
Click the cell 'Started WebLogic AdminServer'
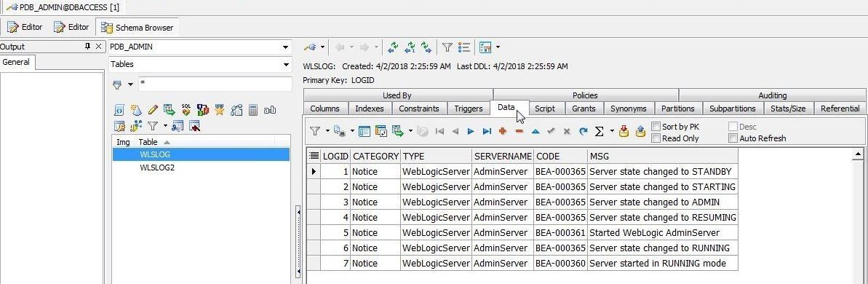[662, 232]
